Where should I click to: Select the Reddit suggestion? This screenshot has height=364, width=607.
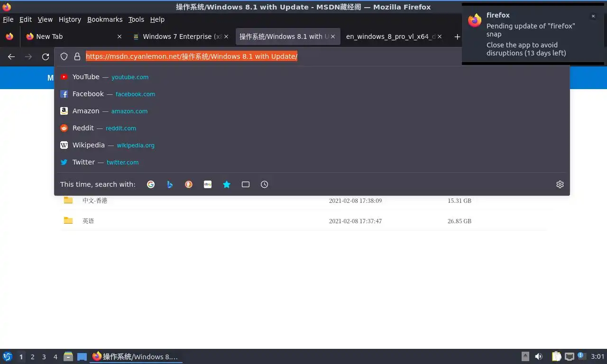312,128
